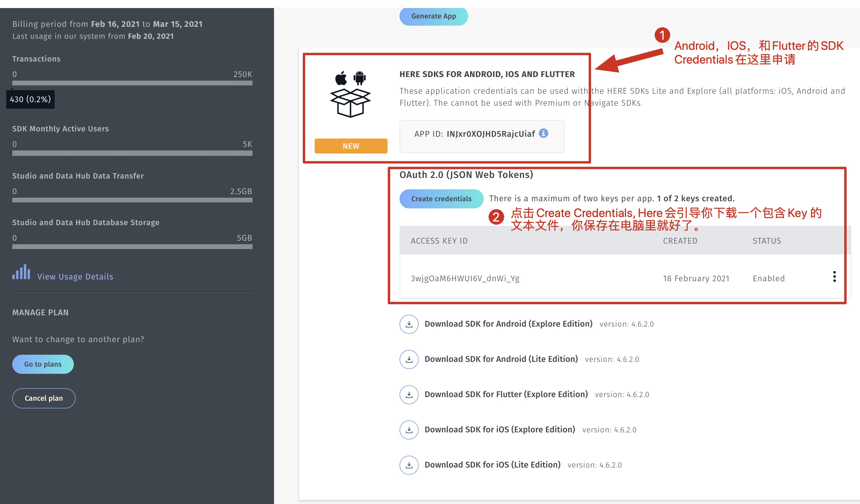This screenshot has width=860, height=504.
Task: Click the CREATED column header
Action: pos(680,241)
